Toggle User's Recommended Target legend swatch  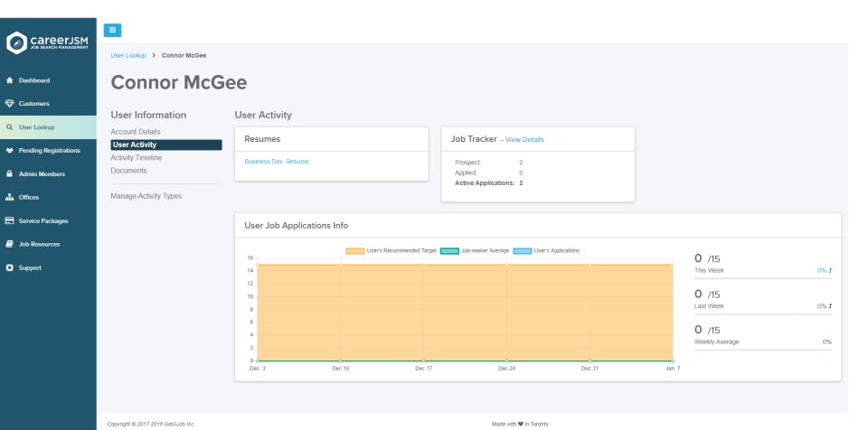[x=355, y=250]
